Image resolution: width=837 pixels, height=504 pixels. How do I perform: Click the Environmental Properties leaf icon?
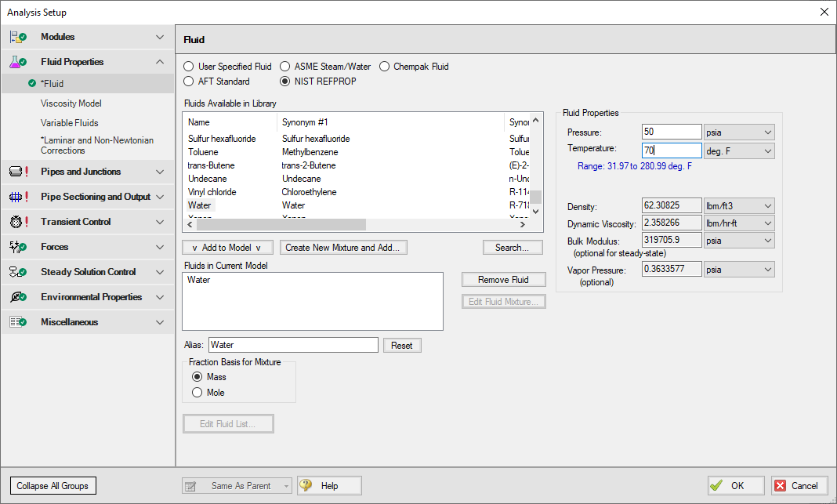tap(18, 297)
